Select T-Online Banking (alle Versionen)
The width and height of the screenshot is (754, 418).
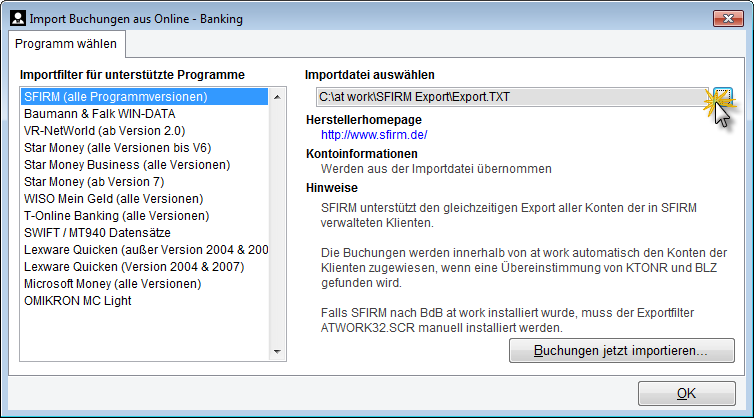(144, 215)
